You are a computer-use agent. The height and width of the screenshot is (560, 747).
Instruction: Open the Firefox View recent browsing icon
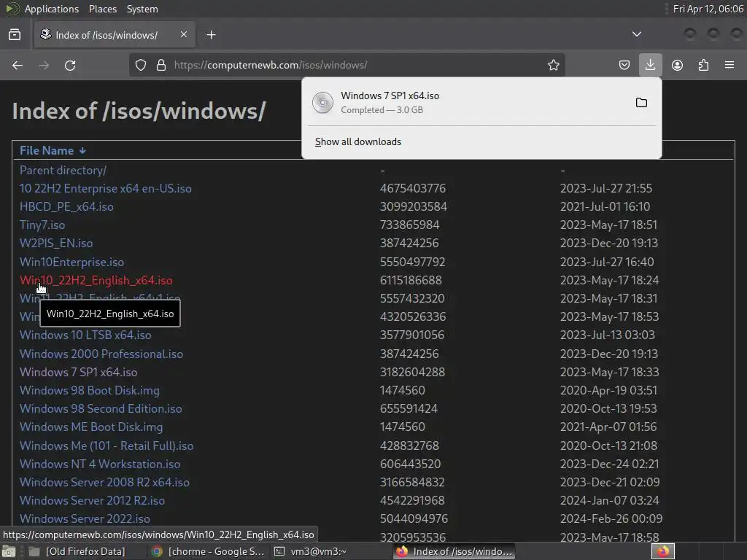(x=15, y=35)
